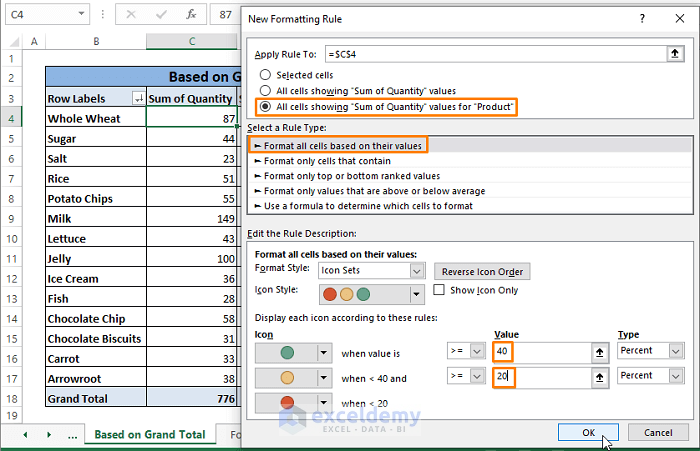Click the Milk quantity cell 149

(192, 219)
